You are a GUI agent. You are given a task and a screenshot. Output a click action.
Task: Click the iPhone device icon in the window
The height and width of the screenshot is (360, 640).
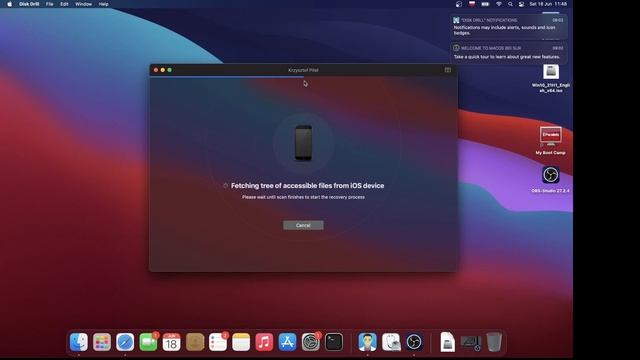303,143
